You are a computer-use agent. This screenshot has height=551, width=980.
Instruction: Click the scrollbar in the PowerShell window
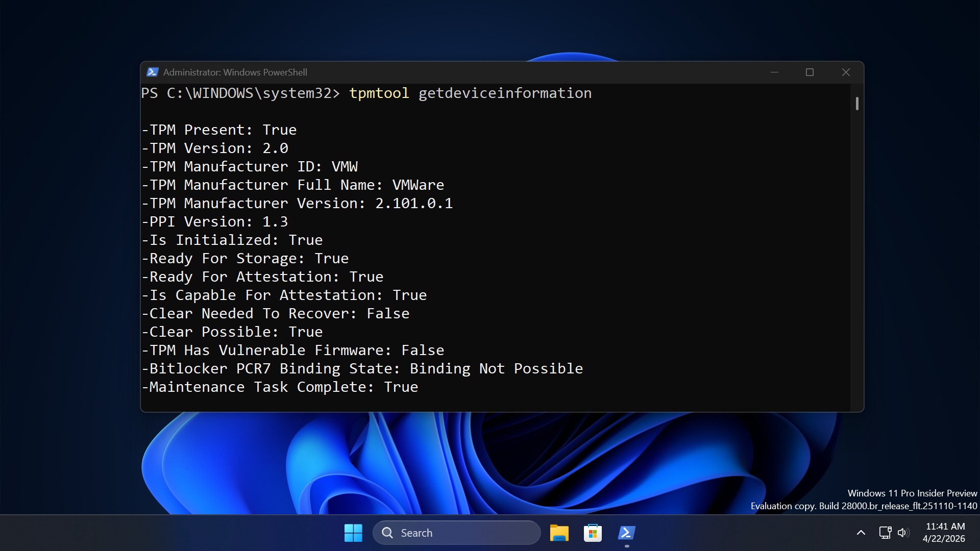point(856,104)
